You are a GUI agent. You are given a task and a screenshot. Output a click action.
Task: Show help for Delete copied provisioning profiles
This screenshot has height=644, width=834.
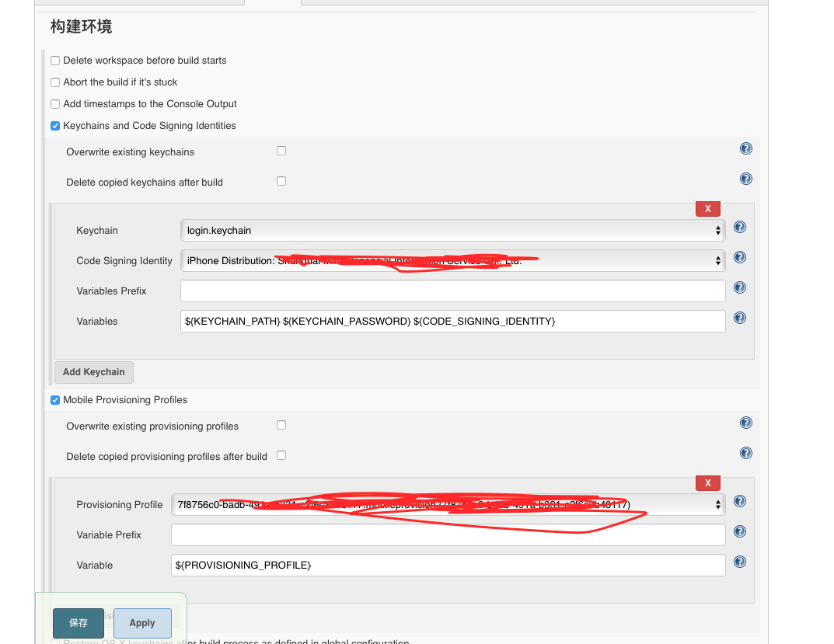pos(745,453)
